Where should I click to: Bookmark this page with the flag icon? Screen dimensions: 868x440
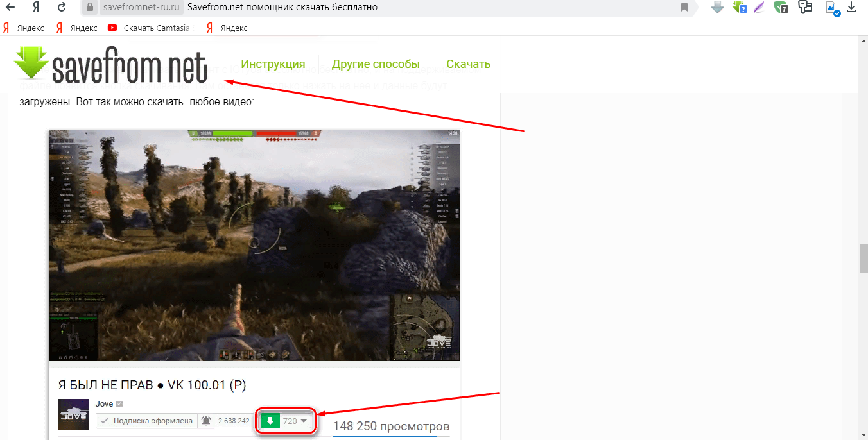[x=684, y=8]
